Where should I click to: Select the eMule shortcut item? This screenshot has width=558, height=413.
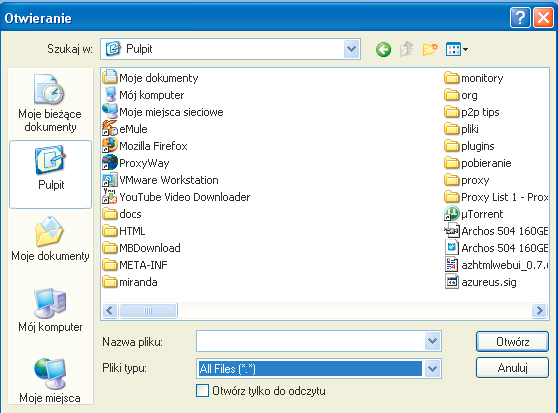(x=125, y=129)
